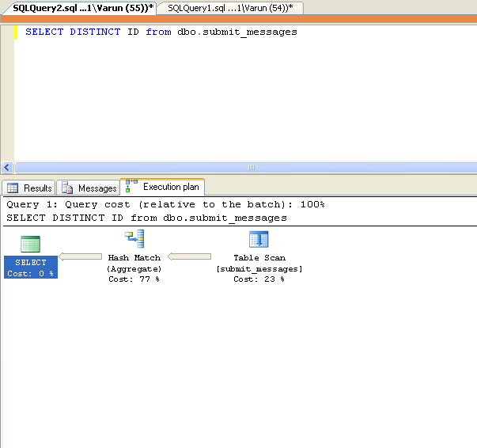Click the yellow change marker in editor margin

coord(15,32)
